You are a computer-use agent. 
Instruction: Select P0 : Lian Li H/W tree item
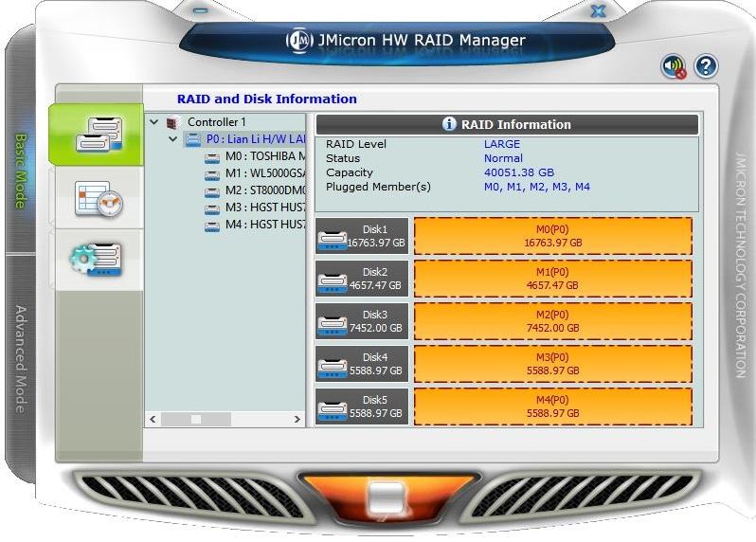[256, 139]
